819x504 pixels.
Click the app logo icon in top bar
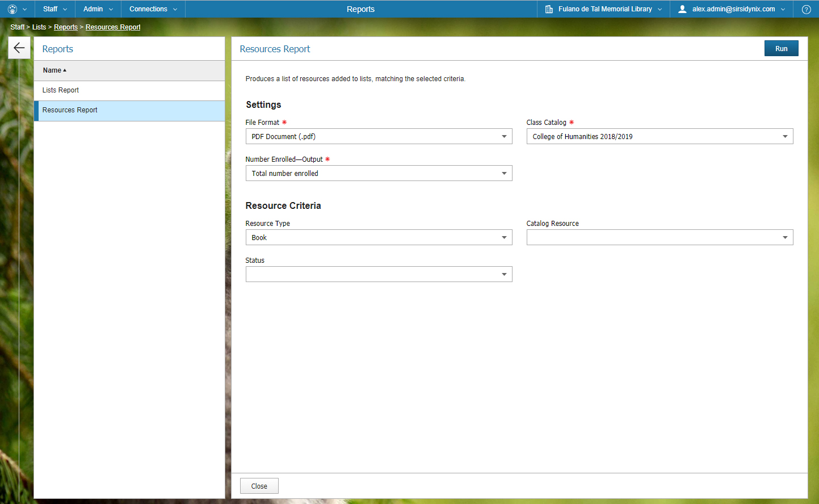(12, 9)
